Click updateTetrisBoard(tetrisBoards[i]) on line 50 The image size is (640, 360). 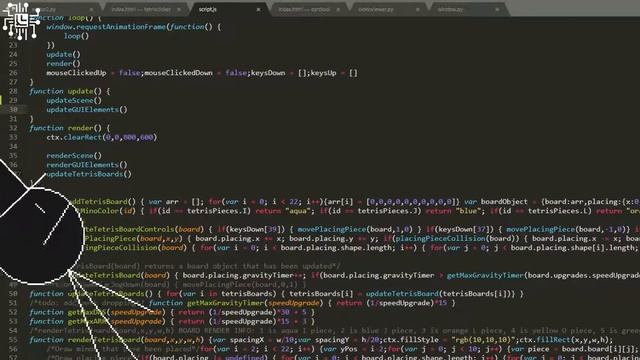click(440, 294)
